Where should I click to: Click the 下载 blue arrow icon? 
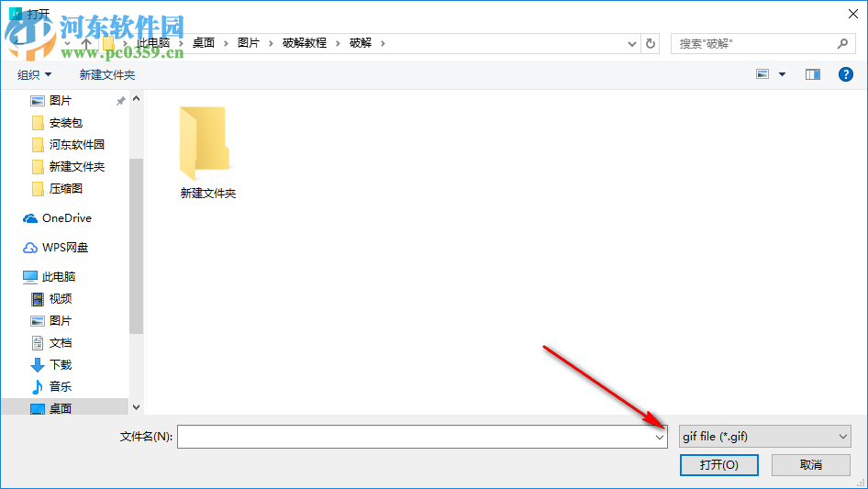pos(37,365)
